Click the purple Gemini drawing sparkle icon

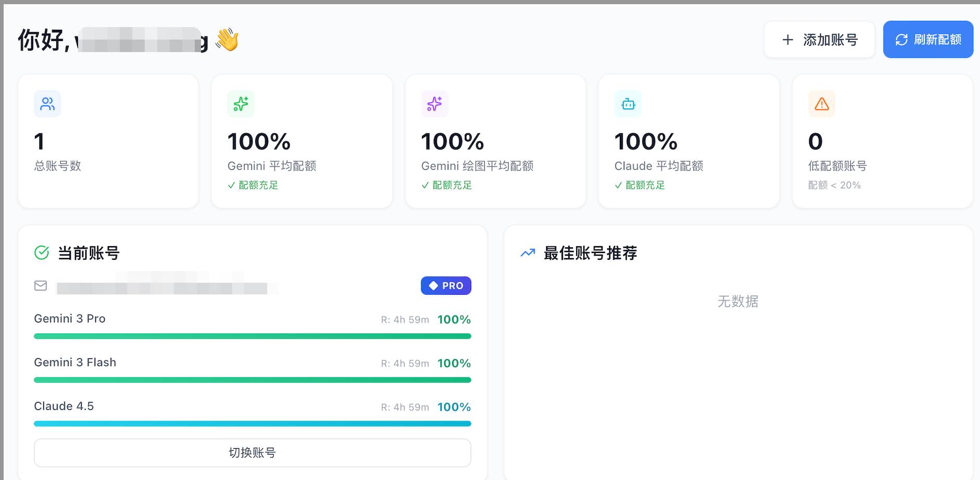tap(434, 104)
